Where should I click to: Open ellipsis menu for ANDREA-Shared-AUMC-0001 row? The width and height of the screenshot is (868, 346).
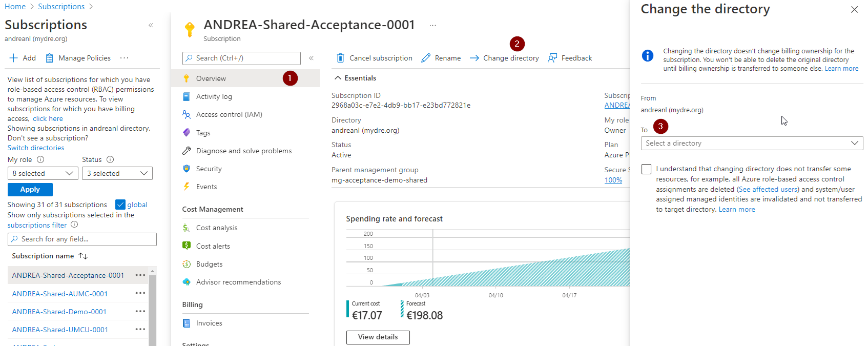tap(140, 293)
